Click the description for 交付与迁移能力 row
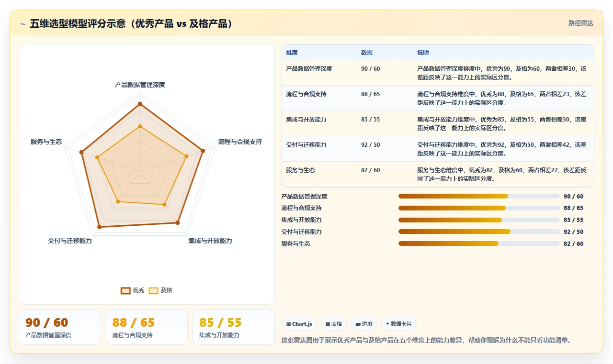Screen dimensions: 613x364 point(501,149)
